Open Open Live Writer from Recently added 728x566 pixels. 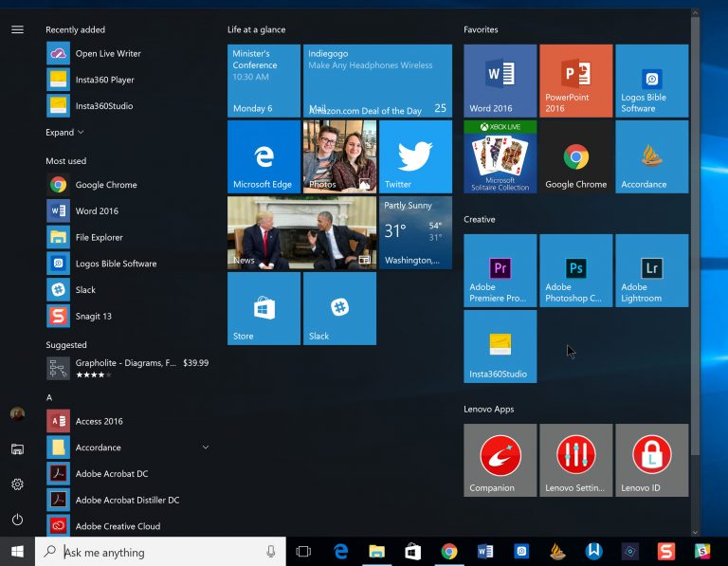128,53
